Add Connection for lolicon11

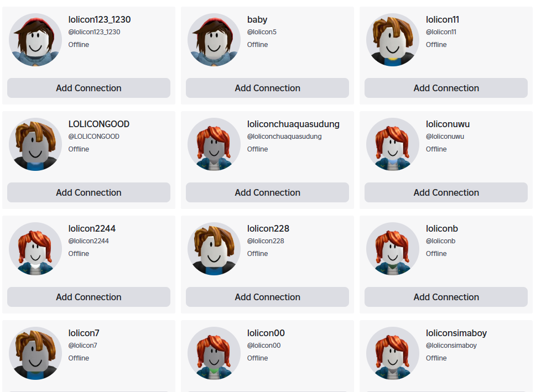446,88
